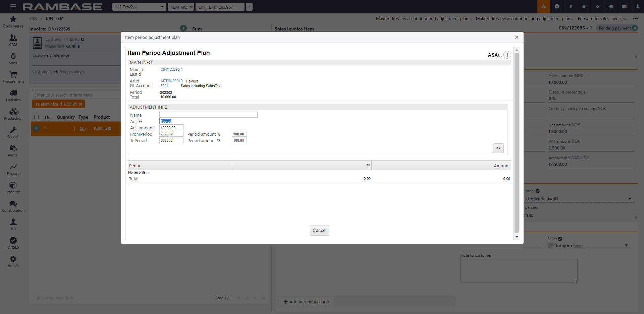
Task: Click the scroll down arrow in dialog
Action: pos(517,237)
